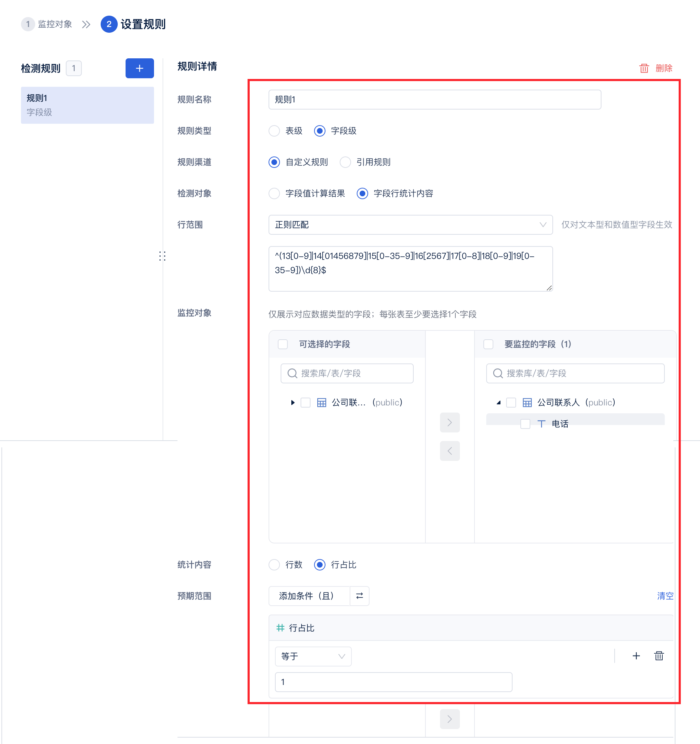
Task: Select the 引用规则 radio option
Action: [345, 162]
